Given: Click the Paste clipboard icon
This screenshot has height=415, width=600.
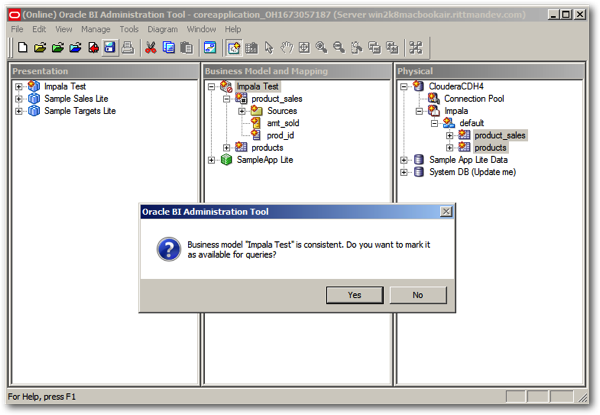Looking at the screenshot, I should tap(186, 48).
